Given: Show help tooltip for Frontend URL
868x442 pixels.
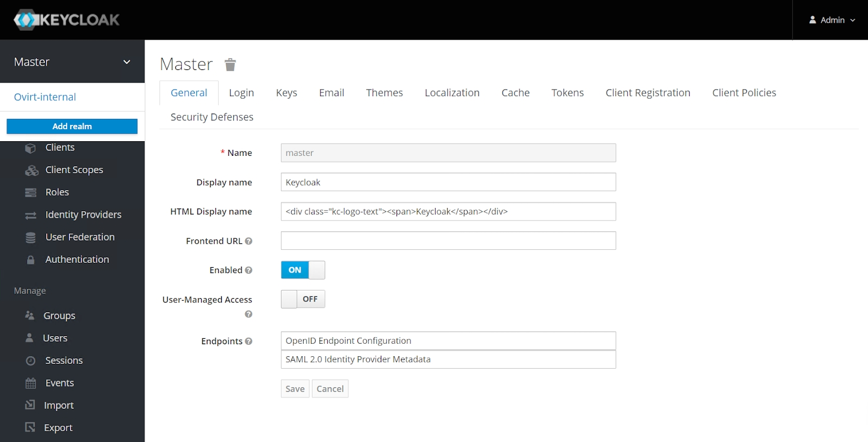Looking at the screenshot, I should [248, 241].
